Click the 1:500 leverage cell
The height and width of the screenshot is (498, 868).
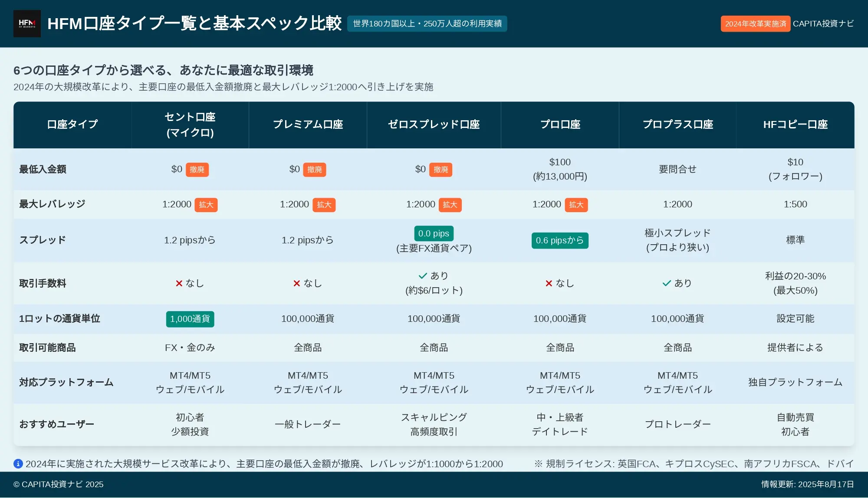[x=795, y=204]
